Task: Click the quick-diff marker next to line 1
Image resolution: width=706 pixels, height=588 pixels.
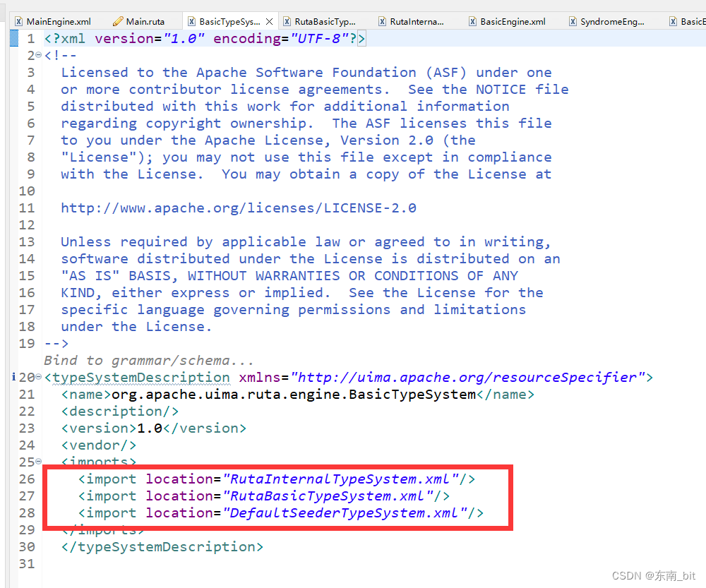Action: click(x=14, y=38)
